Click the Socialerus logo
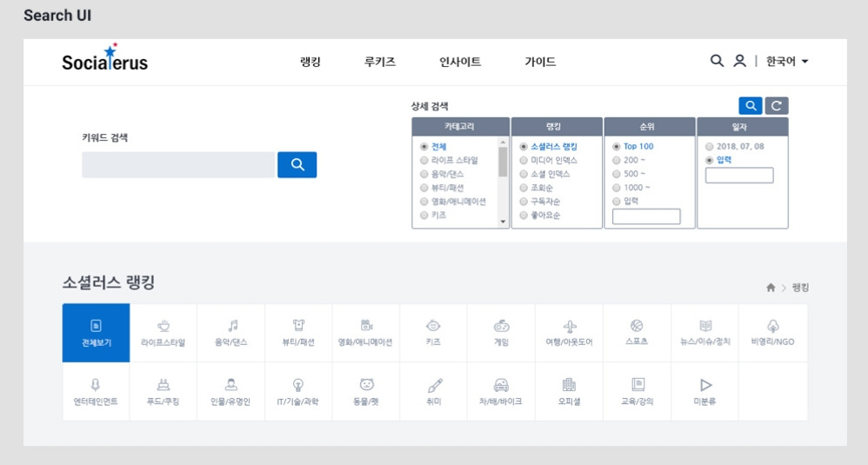This screenshot has width=868, height=465. pyautogui.click(x=104, y=57)
